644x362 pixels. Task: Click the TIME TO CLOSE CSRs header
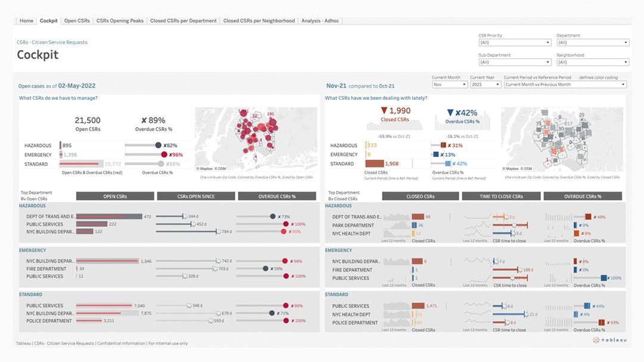pos(501,196)
